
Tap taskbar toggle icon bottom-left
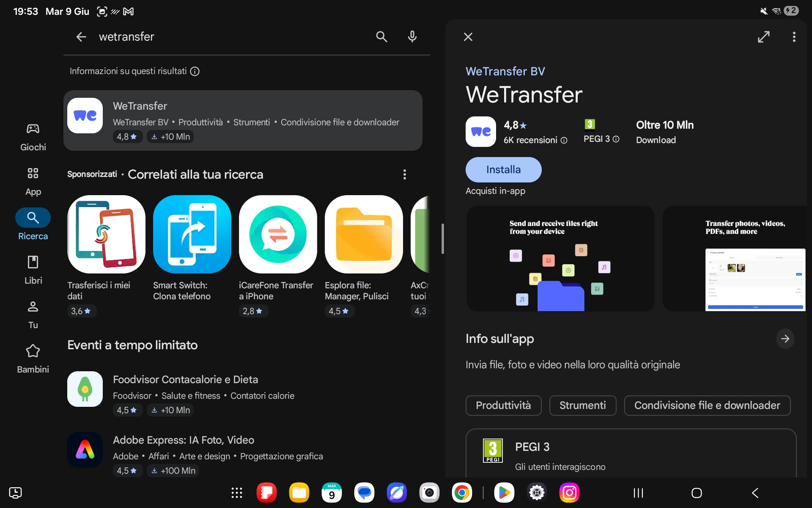click(15, 493)
